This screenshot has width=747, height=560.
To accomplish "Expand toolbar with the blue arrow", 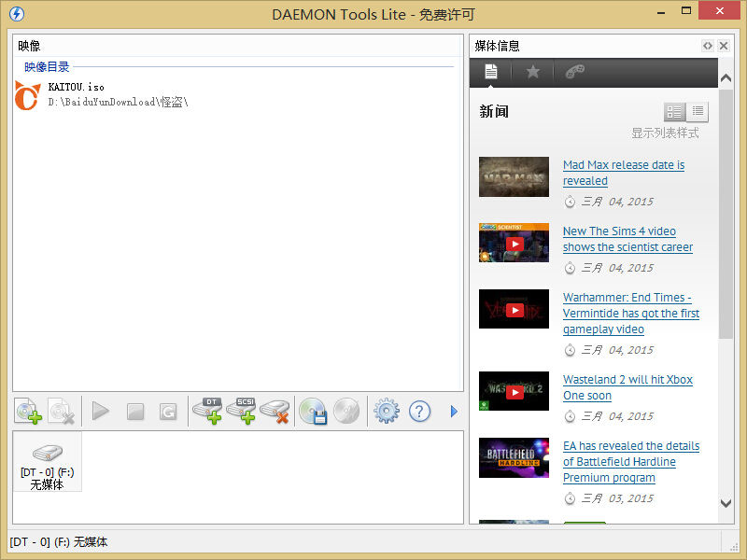I will pyautogui.click(x=454, y=412).
